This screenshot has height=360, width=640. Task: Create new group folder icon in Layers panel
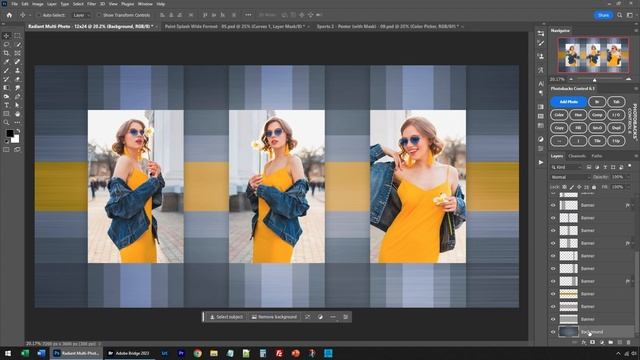coord(611,342)
